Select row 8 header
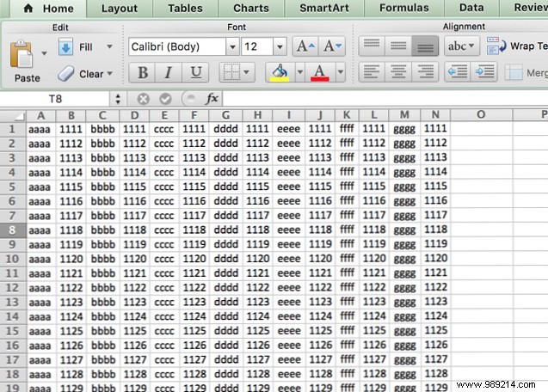 click(x=13, y=230)
